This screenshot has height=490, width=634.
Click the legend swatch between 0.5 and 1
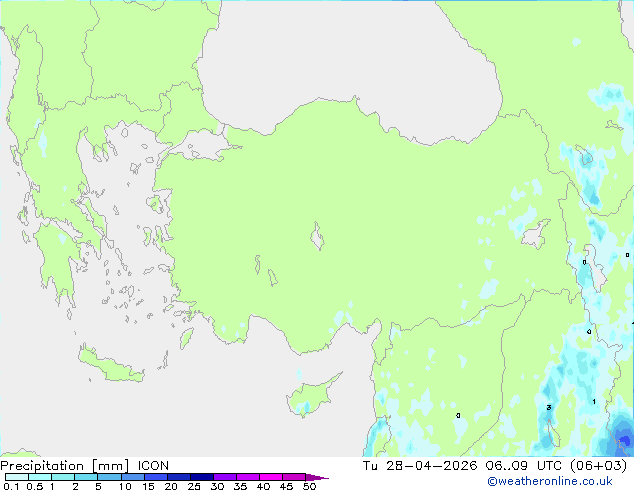click(x=40, y=477)
